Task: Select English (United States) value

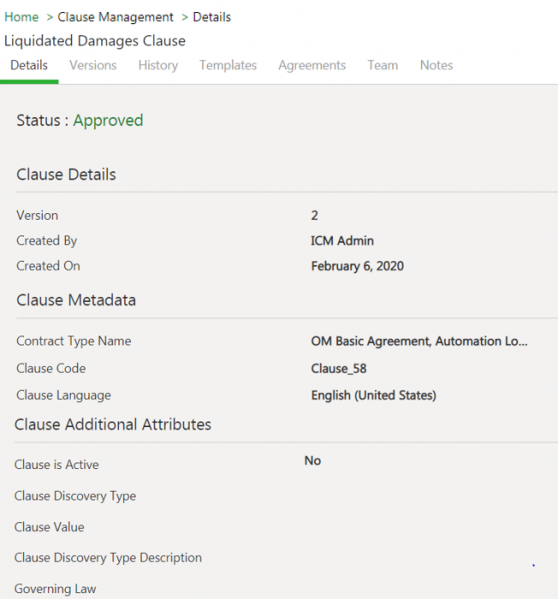Action: [x=374, y=395]
